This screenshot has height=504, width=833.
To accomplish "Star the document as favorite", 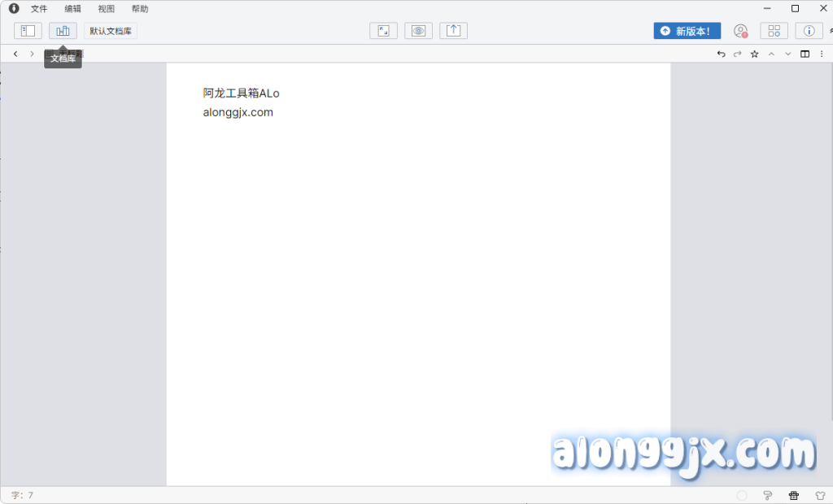I will click(x=754, y=54).
